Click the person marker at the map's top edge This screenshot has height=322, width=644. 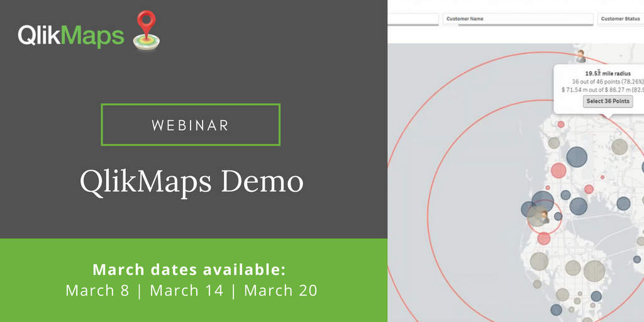(580, 56)
